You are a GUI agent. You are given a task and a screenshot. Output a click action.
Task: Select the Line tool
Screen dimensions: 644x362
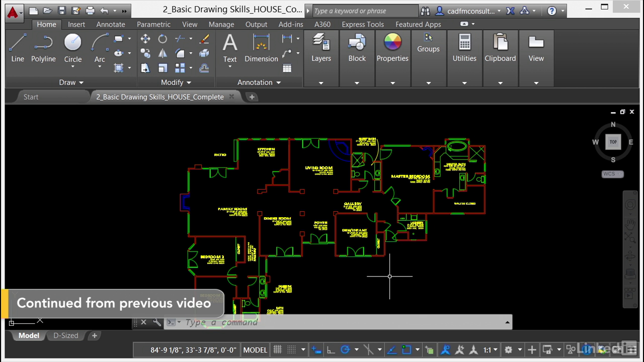coord(18,49)
